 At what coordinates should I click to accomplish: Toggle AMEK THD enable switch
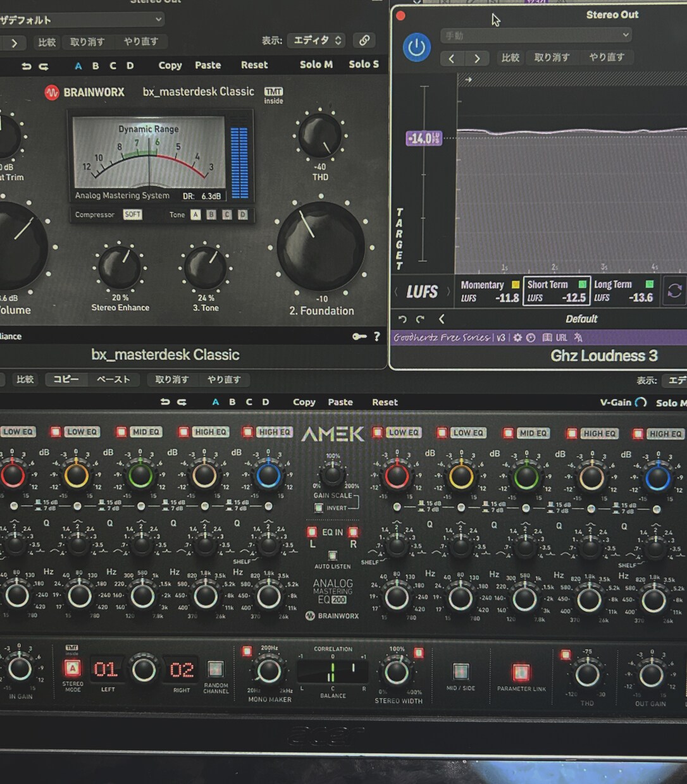pyautogui.click(x=566, y=654)
